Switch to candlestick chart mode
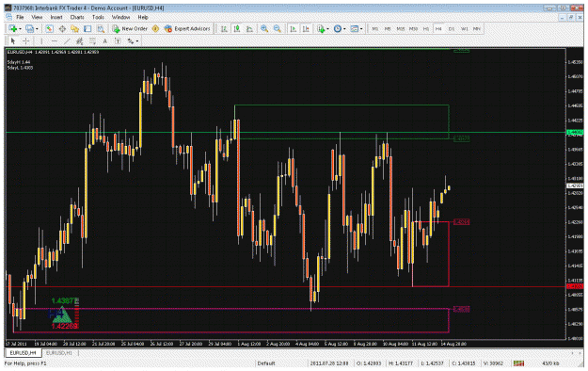 237,29
